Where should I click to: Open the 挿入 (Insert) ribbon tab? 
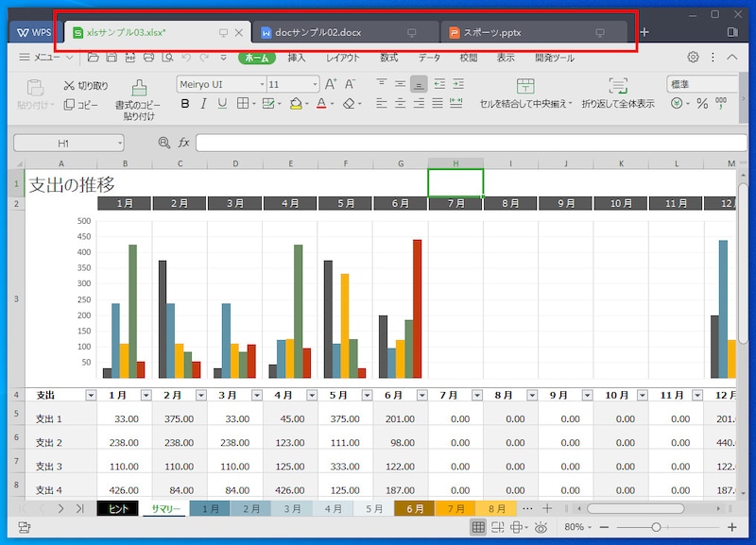[297, 58]
